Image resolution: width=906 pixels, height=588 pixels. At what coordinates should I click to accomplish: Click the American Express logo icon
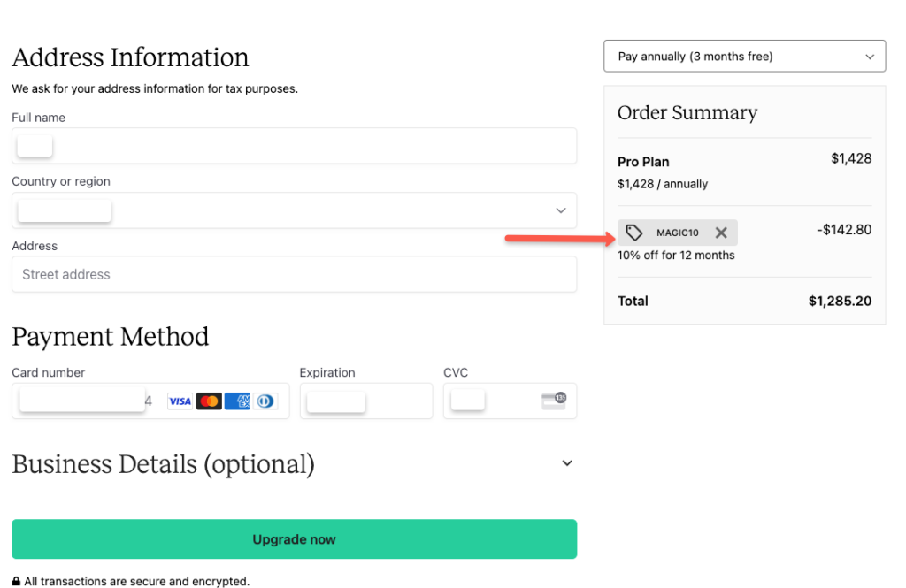(x=237, y=401)
